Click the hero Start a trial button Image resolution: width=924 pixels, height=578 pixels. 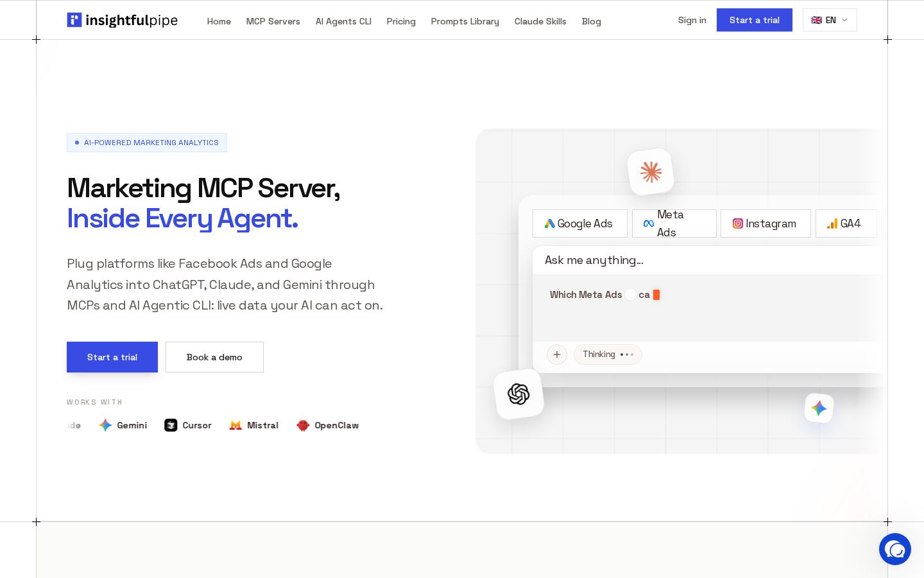pyautogui.click(x=112, y=357)
